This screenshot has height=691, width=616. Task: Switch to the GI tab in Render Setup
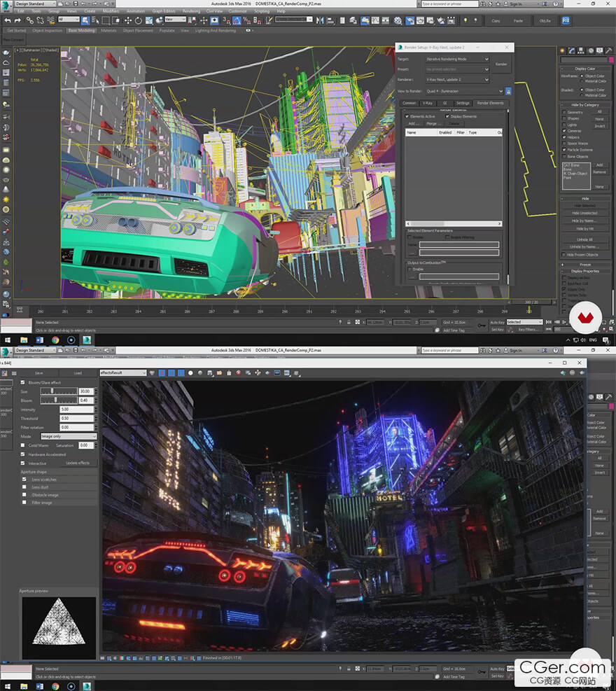coord(444,103)
